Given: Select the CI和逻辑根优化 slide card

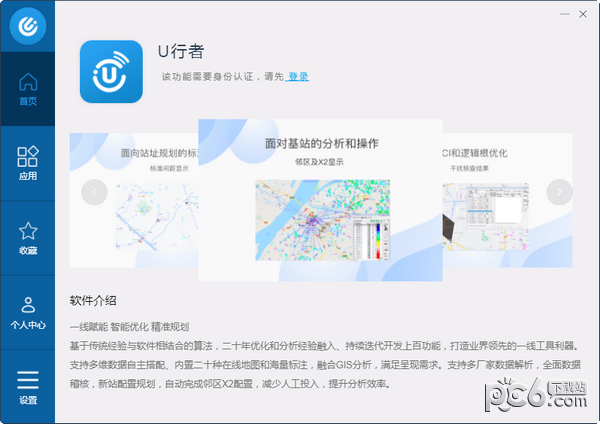Looking at the screenshot, I should tap(507, 200).
